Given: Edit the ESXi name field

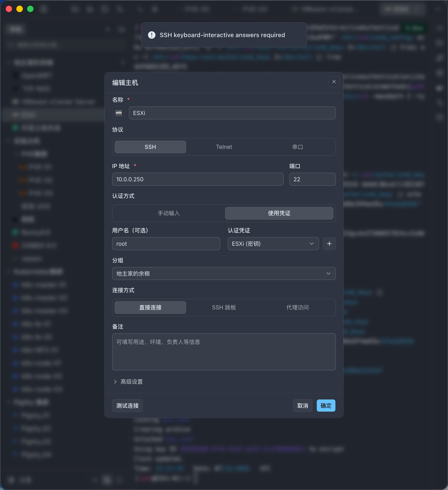Looking at the screenshot, I should point(232,113).
